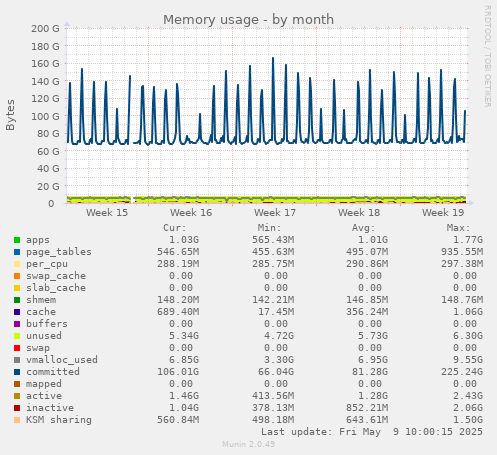Click the 'Week 15' axis label

click(107, 213)
